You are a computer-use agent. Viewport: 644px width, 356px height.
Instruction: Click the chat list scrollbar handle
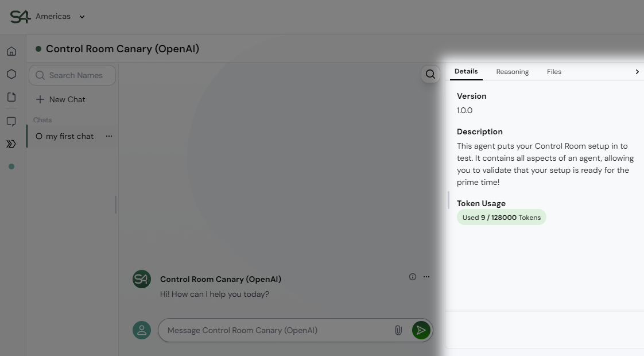115,204
